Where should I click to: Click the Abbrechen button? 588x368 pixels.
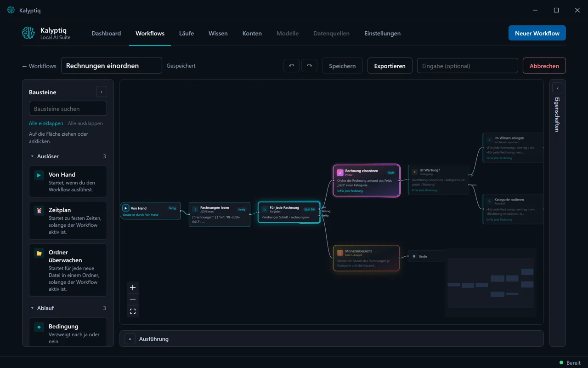pyautogui.click(x=544, y=66)
